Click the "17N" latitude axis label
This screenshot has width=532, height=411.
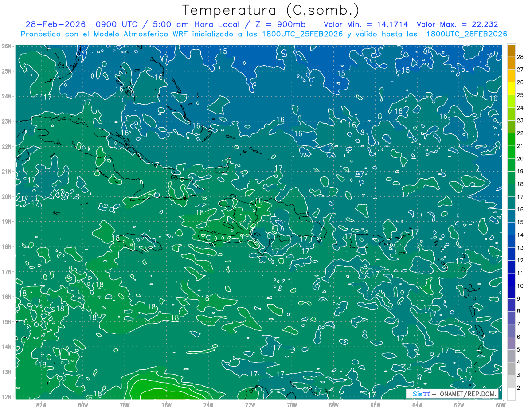6,271
